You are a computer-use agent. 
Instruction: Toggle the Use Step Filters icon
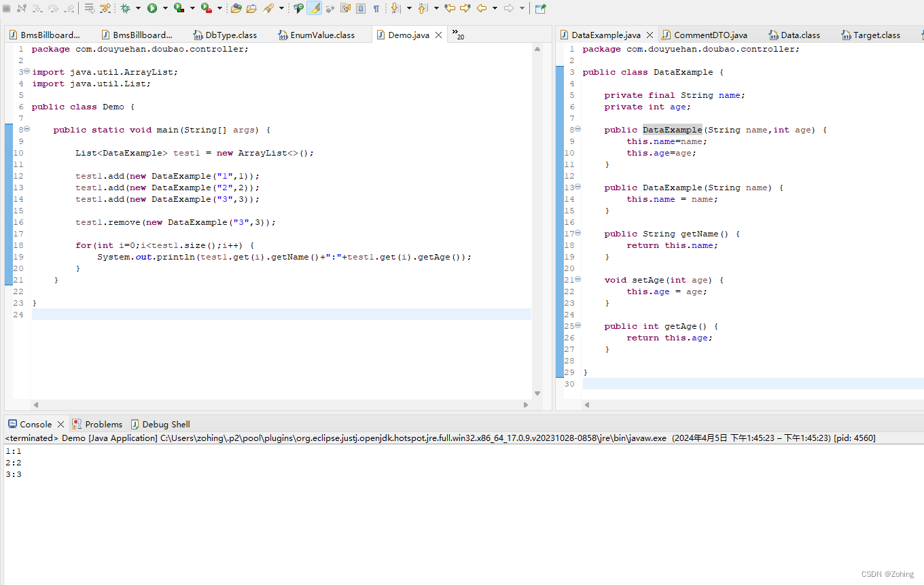105,8
